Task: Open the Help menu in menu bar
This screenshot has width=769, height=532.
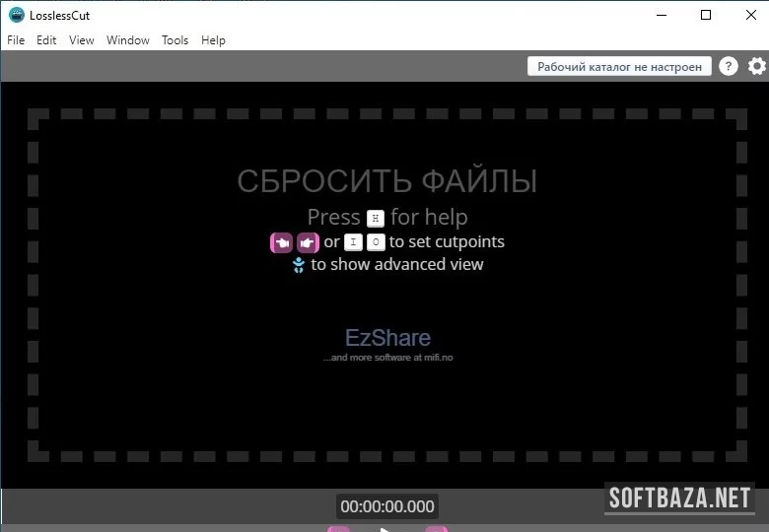Action: point(213,40)
